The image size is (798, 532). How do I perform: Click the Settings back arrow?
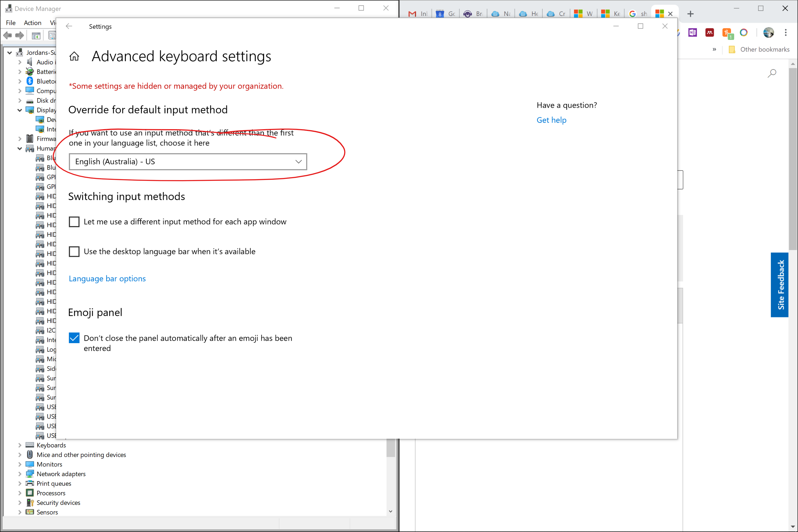69,26
